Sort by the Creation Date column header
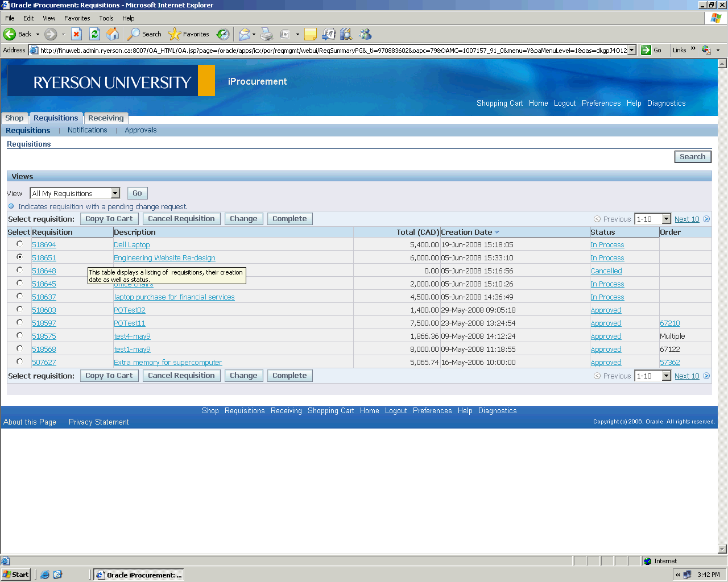The width and height of the screenshot is (728, 582). pos(466,232)
